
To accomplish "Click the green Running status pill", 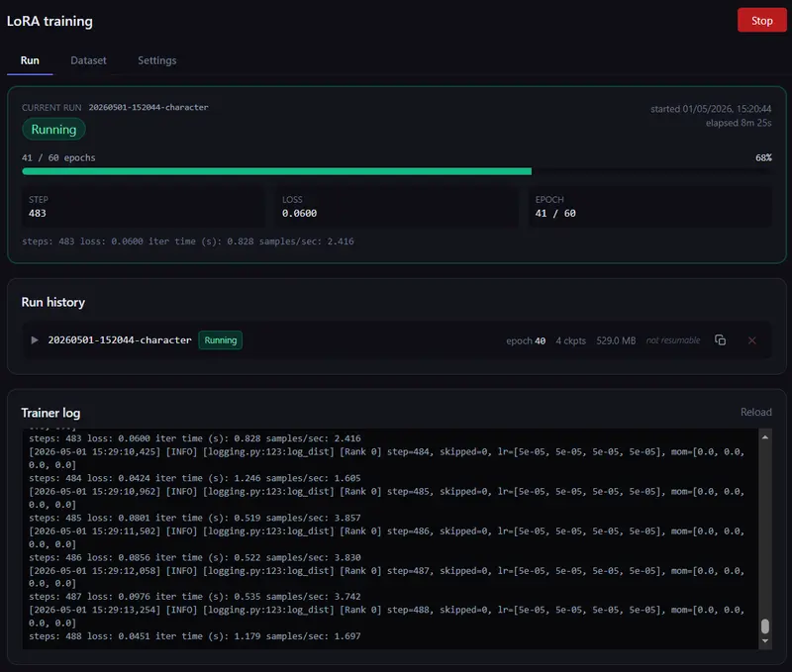I will [53, 130].
